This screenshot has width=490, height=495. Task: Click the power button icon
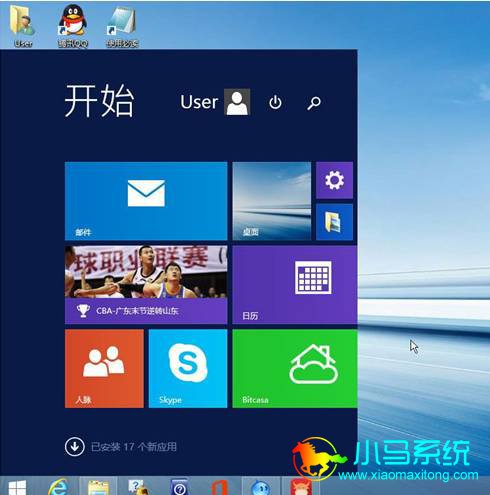(275, 102)
